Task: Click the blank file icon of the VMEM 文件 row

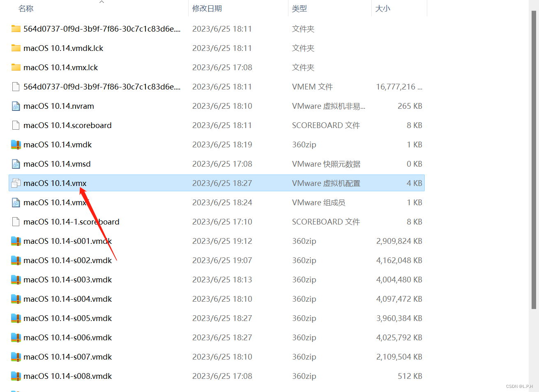Action: coord(16,87)
